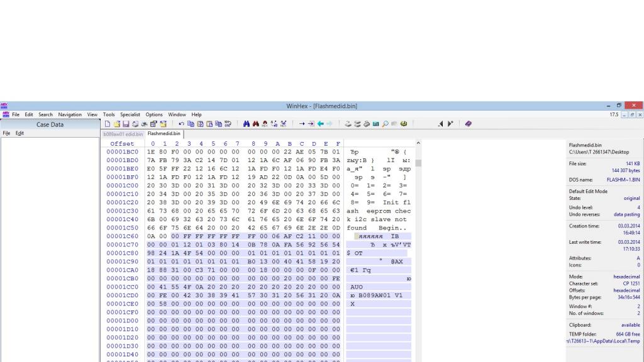The height and width of the screenshot is (362, 644).
Task: Click the scrollbar up arrow in hex view
Action: [x=418, y=143]
